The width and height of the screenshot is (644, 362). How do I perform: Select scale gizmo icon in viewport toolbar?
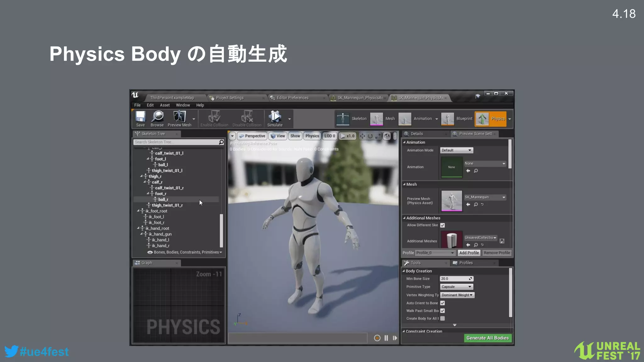(378, 136)
